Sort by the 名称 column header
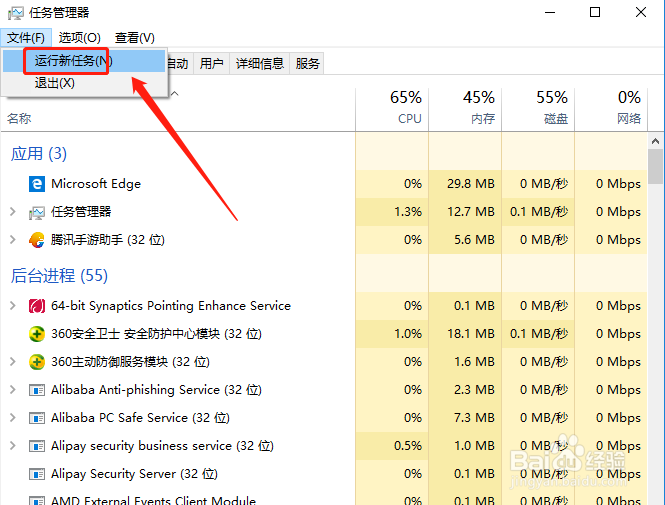This screenshot has width=665, height=505. tap(19, 118)
